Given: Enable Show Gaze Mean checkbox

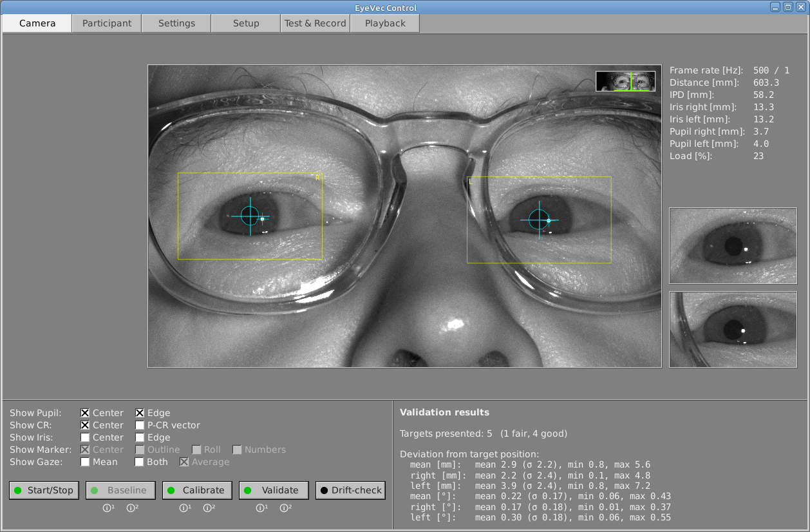Looking at the screenshot, I should 85,462.
